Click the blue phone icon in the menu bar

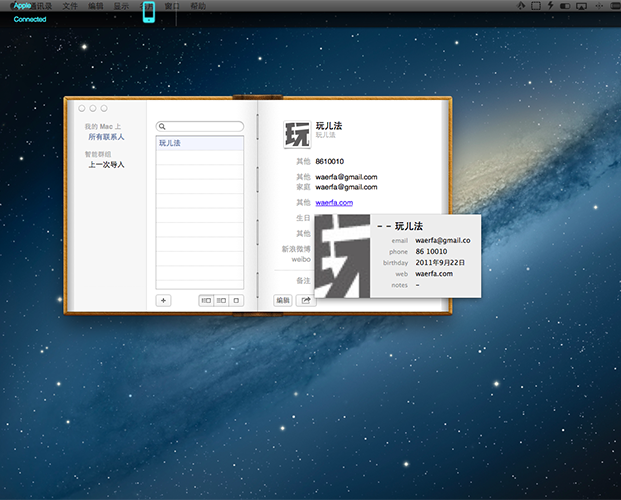[149, 12]
